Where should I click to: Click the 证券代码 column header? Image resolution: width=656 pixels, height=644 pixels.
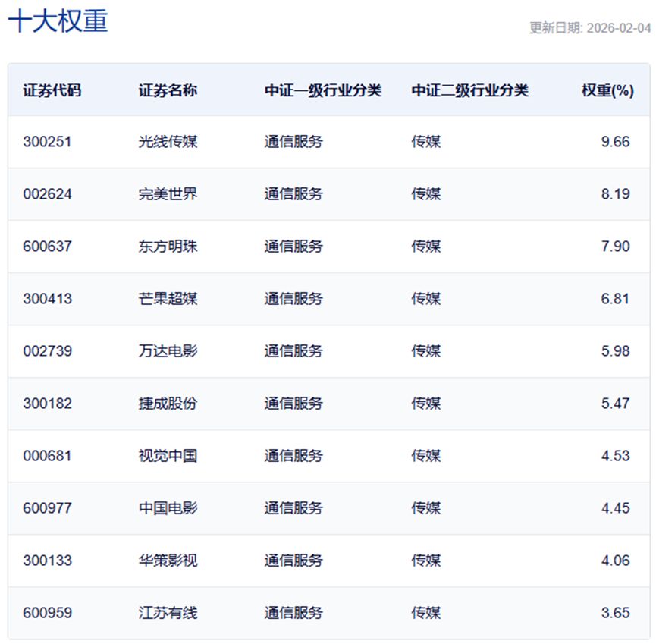pyautogui.click(x=52, y=90)
